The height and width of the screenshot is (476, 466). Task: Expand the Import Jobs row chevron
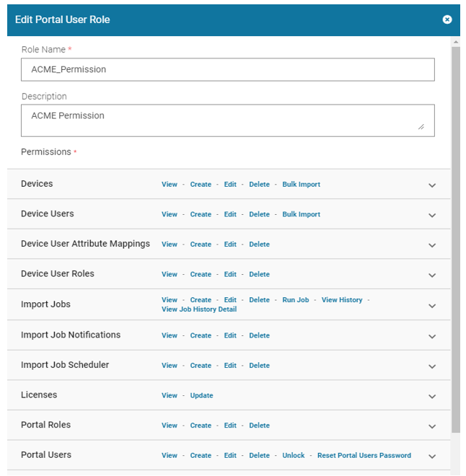pos(432,305)
